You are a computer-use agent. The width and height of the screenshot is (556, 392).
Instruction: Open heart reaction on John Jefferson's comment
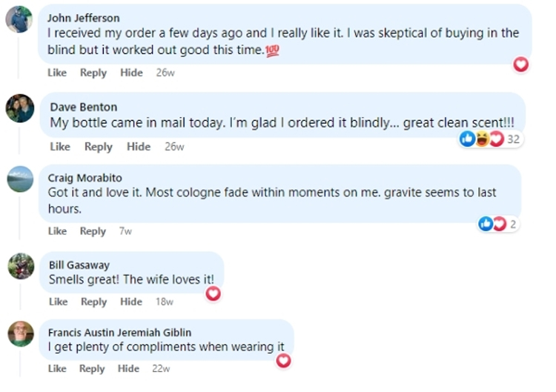click(521, 64)
